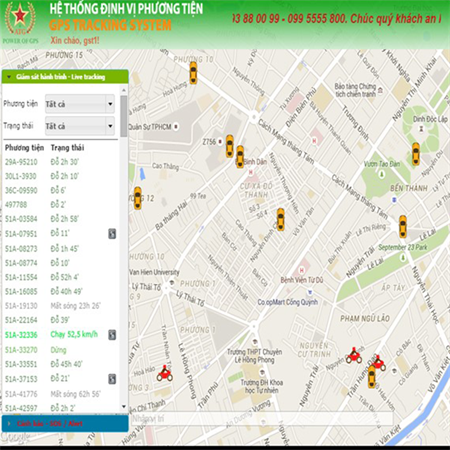
Task: Focus the Nhập vị trí search field
Action: click(262, 419)
